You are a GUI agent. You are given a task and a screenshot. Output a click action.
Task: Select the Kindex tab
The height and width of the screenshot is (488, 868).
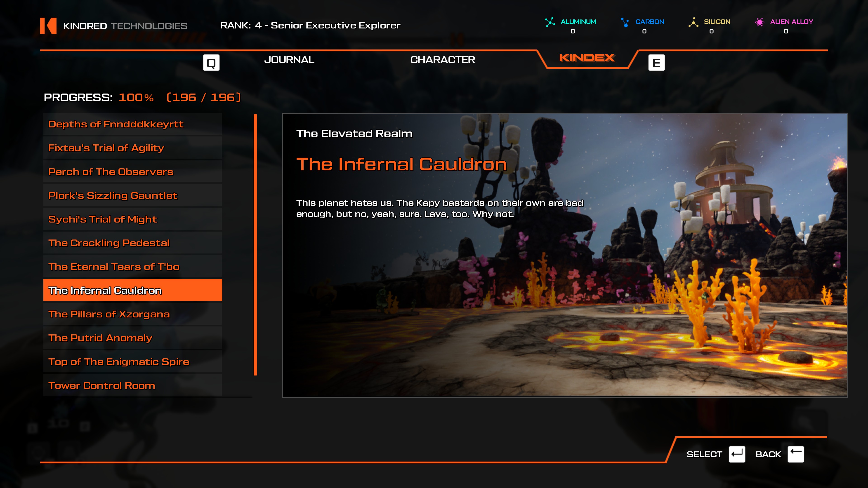point(587,58)
